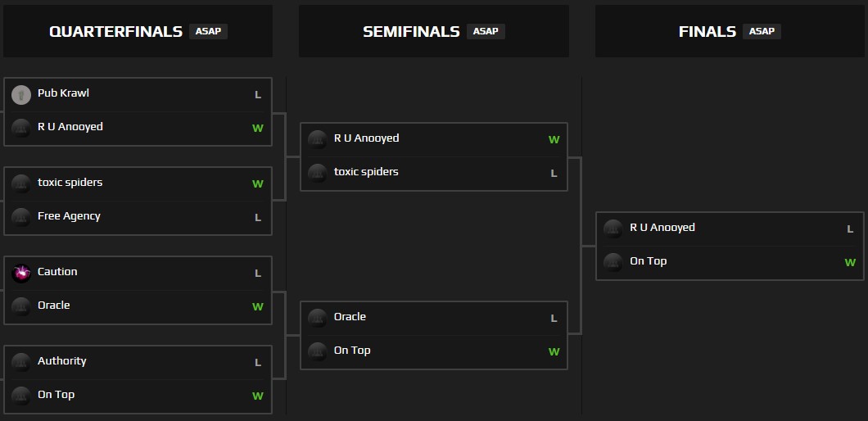This screenshot has height=421, width=868.
Task: Click Caution team avatar icon
Action: click(x=21, y=273)
